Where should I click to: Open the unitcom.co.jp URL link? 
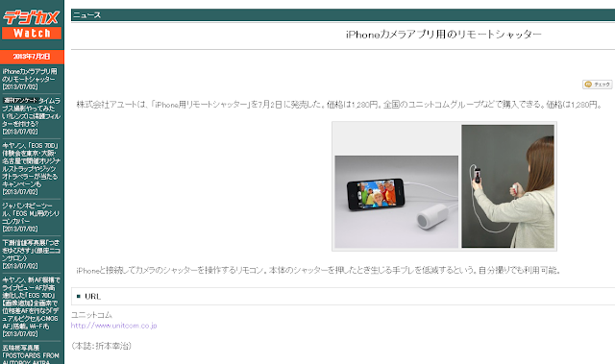(113, 326)
